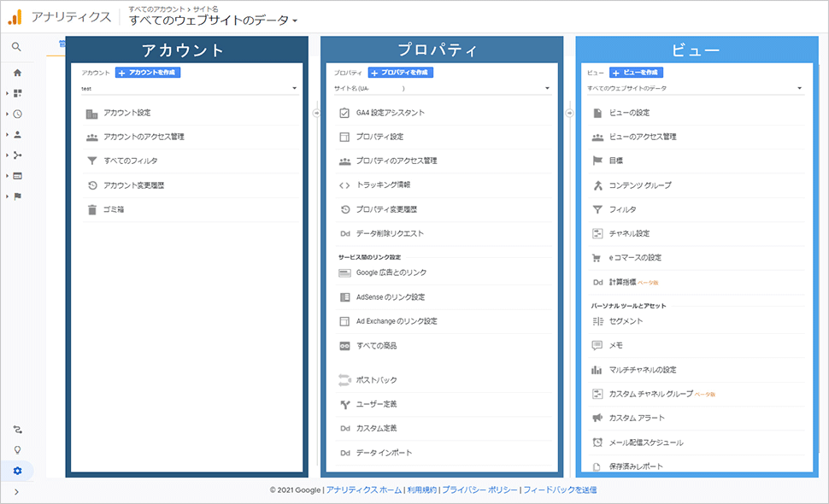Click the swap arrows icon for ポストバック
The image size is (829, 504).
(344, 380)
